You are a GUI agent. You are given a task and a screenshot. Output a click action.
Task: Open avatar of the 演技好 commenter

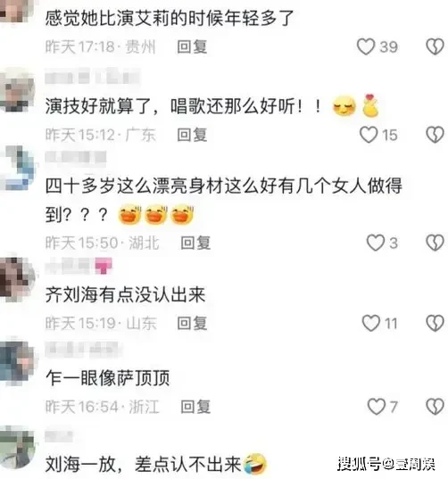[x=17, y=91]
